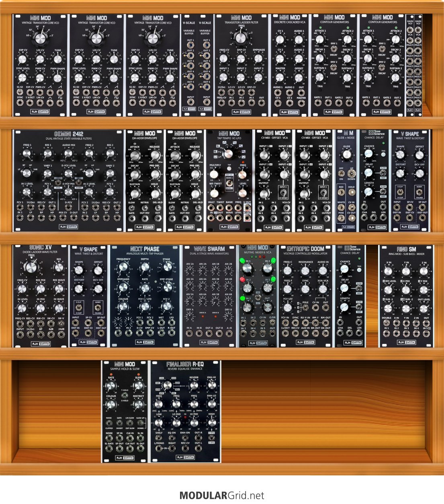Turn the waveform selector knob on Tap Tempo VC-LFO
444x504 pixels.
[228, 154]
